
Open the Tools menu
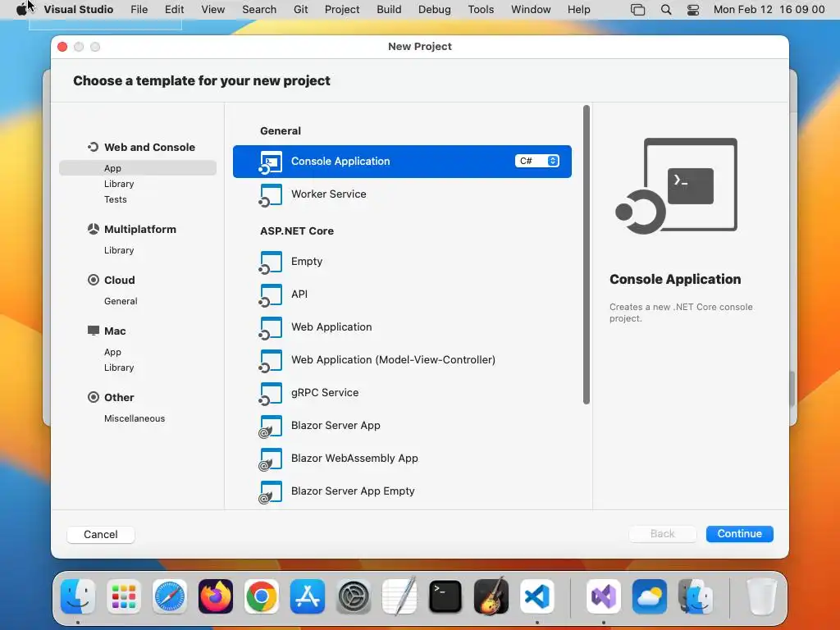[481, 10]
